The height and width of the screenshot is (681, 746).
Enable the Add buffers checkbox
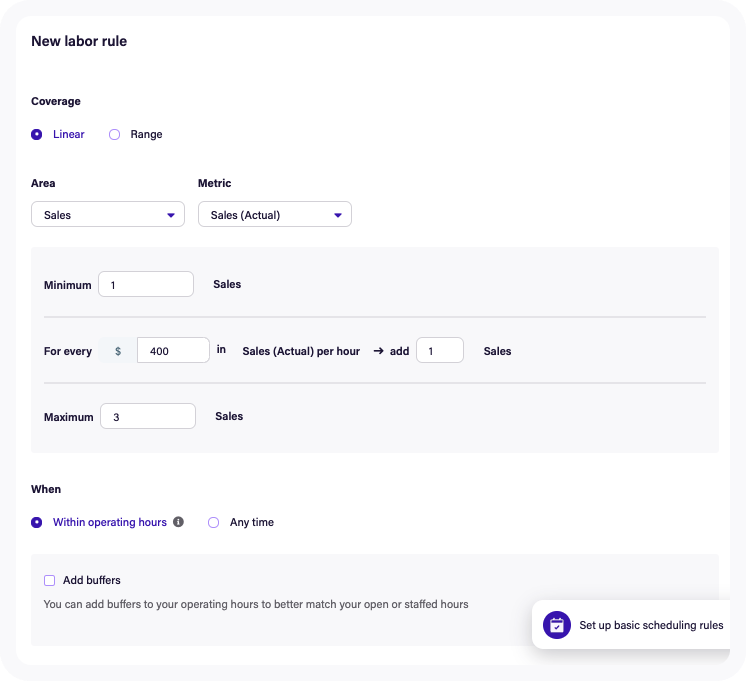50,580
